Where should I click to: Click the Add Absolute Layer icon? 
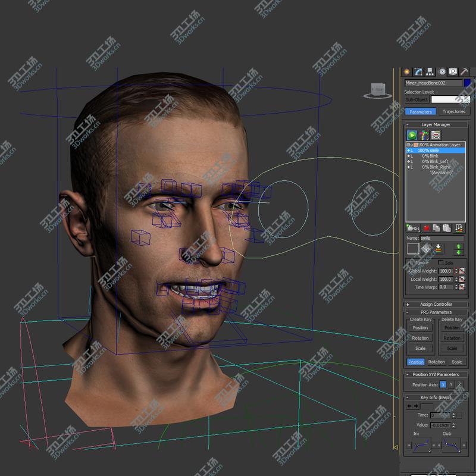tap(412, 228)
